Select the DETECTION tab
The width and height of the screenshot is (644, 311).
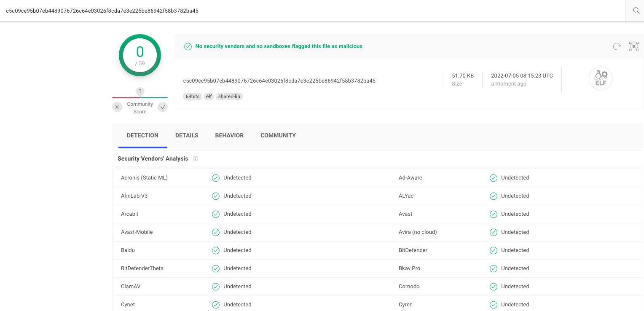[x=142, y=135]
